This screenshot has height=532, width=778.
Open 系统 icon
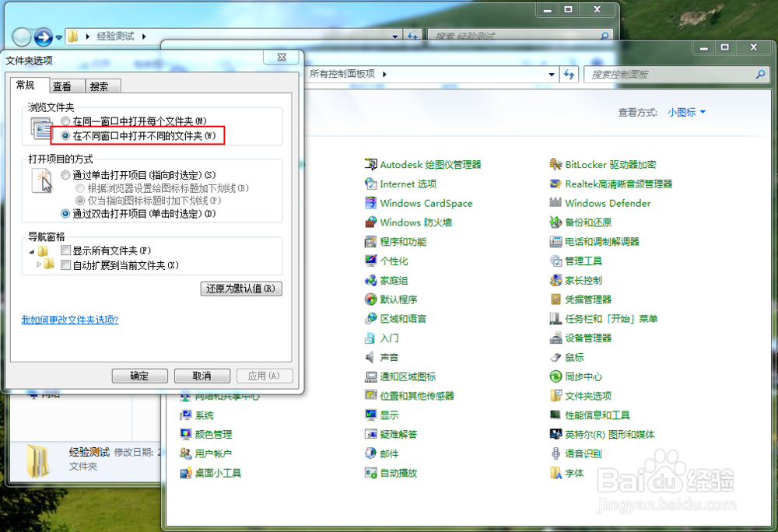[186, 415]
